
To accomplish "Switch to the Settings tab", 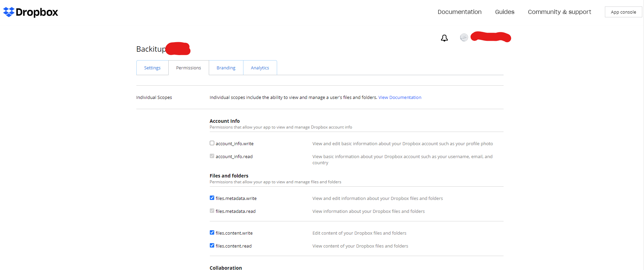I will click(x=152, y=68).
